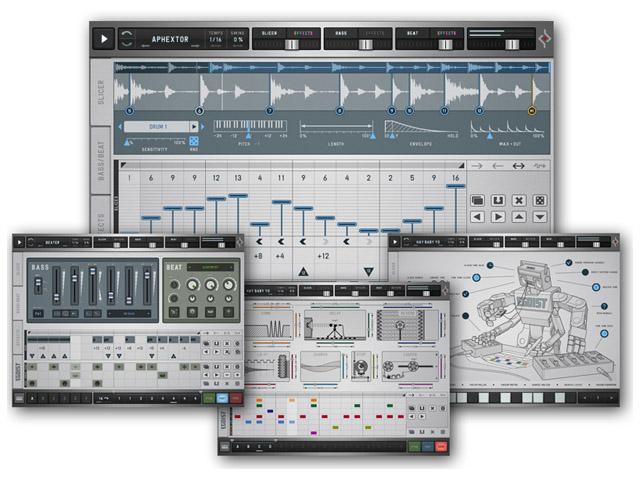
Task: Click the X clear pattern icon
Action: pyautogui.click(x=519, y=199)
